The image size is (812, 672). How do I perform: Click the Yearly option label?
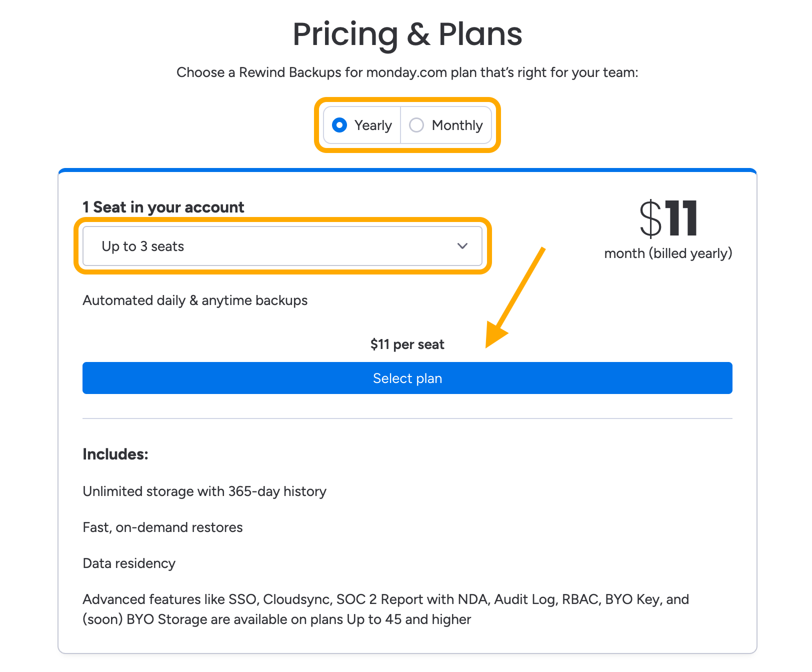click(x=372, y=125)
